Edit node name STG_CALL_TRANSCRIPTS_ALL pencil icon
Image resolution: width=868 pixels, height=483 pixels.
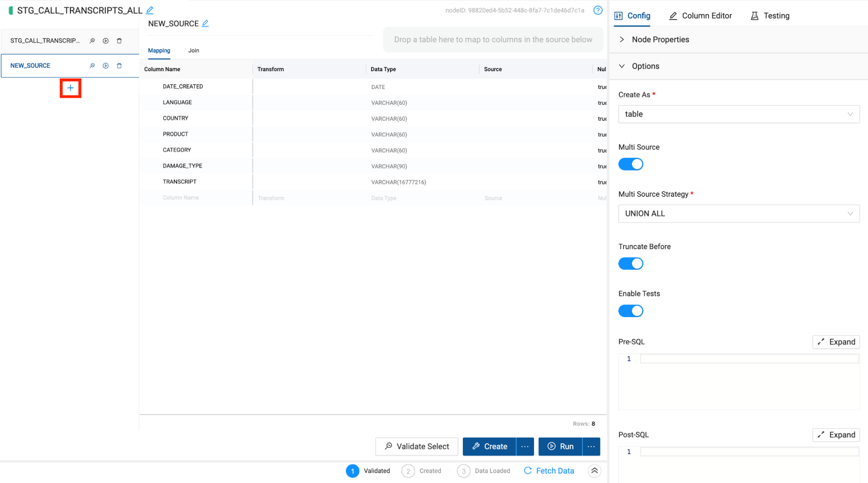(150, 10)
